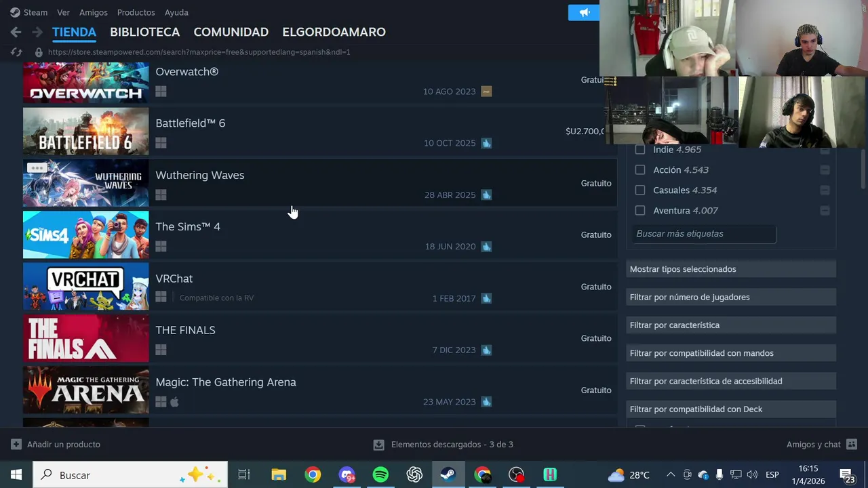Screen dimensions: 868x488
Task: Click Overwatch mixed review icon
Action: [486, 91]
